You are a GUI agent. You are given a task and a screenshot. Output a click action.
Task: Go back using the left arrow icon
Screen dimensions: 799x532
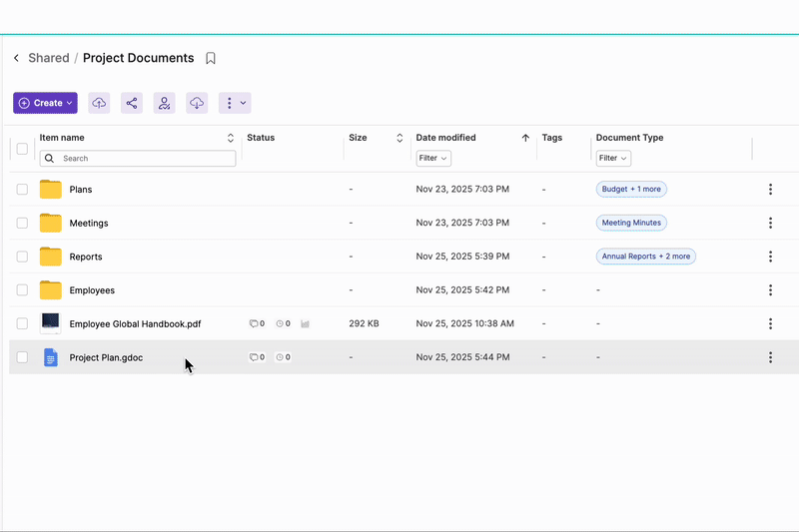coord(16,59)
